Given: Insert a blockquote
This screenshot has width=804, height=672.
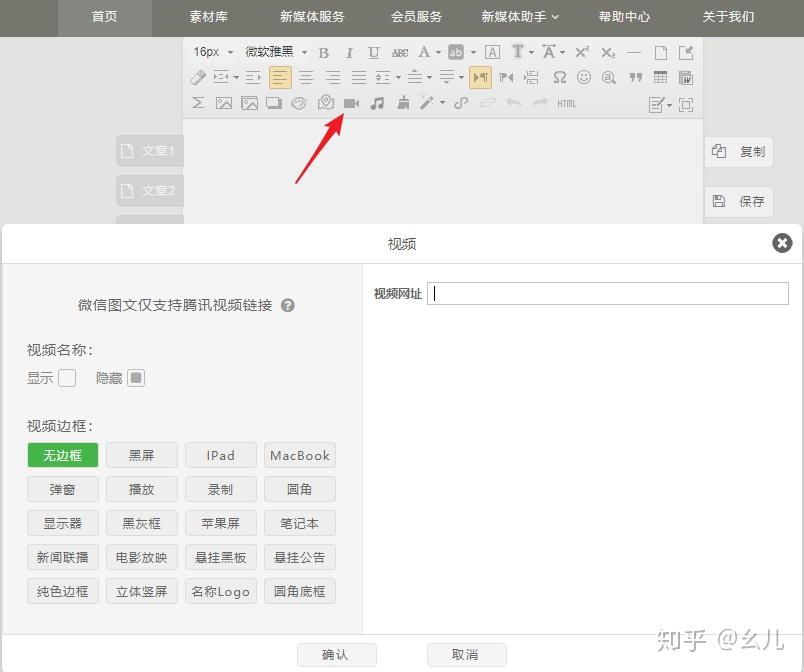Looking at the screenshot, I should [x=636, y=77].
